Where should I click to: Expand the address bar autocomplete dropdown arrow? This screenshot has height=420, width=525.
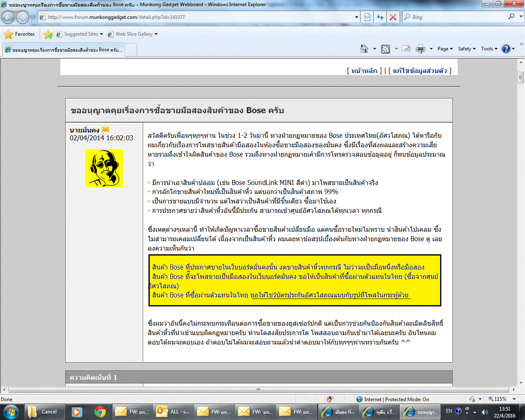356,17
